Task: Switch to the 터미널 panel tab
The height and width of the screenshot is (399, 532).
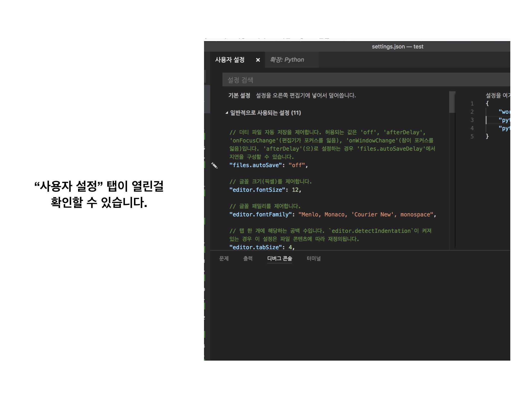Action: [314, 259]
